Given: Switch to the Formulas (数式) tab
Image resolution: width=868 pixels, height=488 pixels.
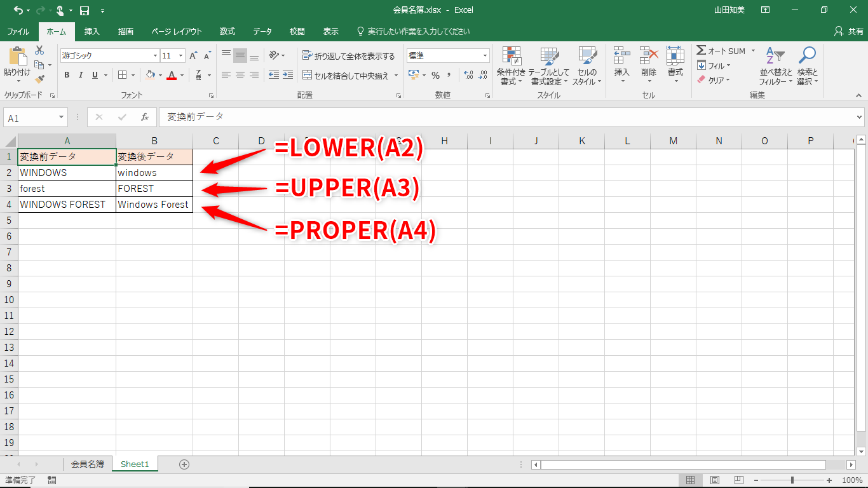Looking at the screenshot, I should [x=227, y=31].
